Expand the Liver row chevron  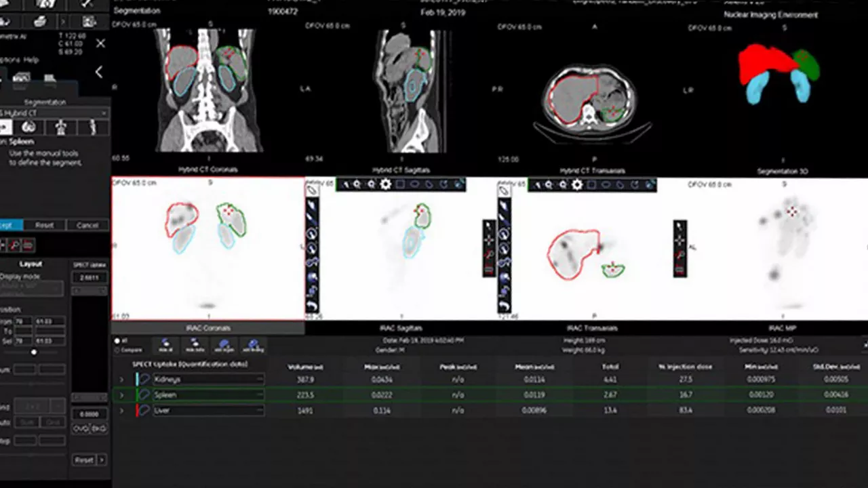pyautogui.click(x=122, y=411)
